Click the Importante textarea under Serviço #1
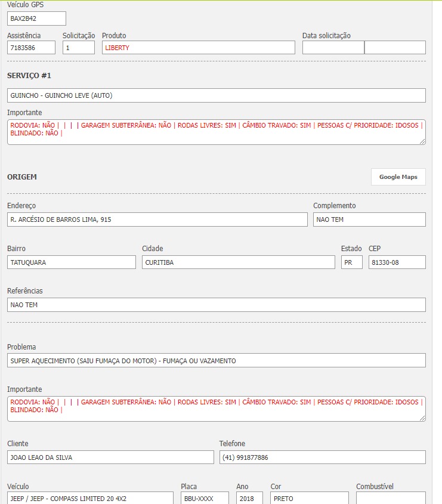 (x=216, y=132)
